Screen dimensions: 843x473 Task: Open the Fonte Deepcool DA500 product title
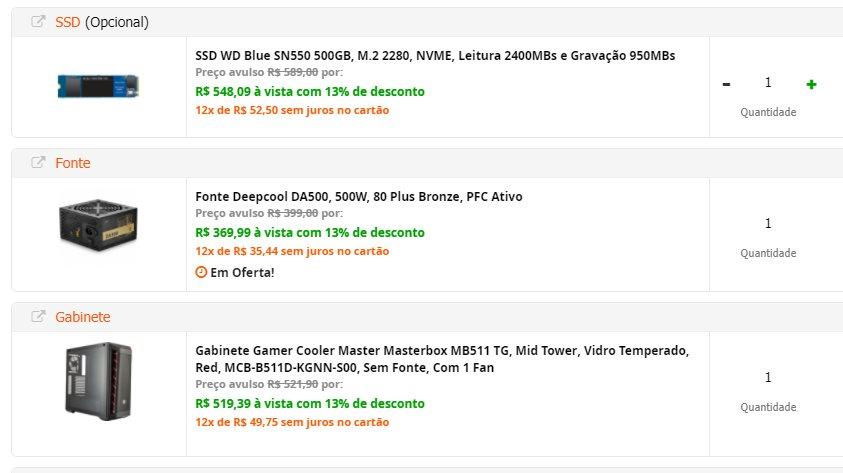point(359,196)
